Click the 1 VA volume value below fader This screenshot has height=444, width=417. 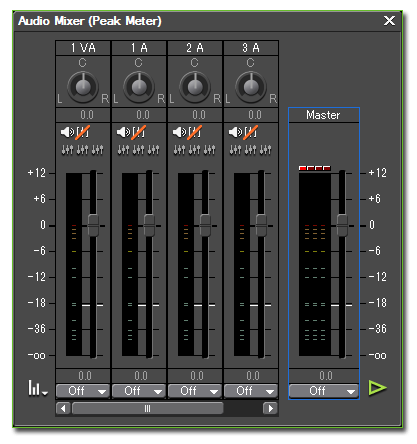pos(83,376)
